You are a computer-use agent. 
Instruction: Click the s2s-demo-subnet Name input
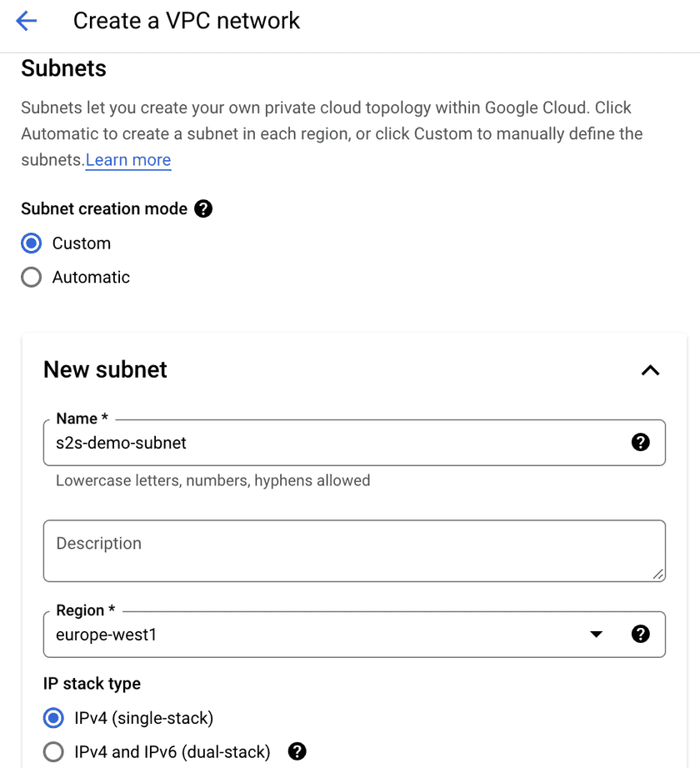333,443
